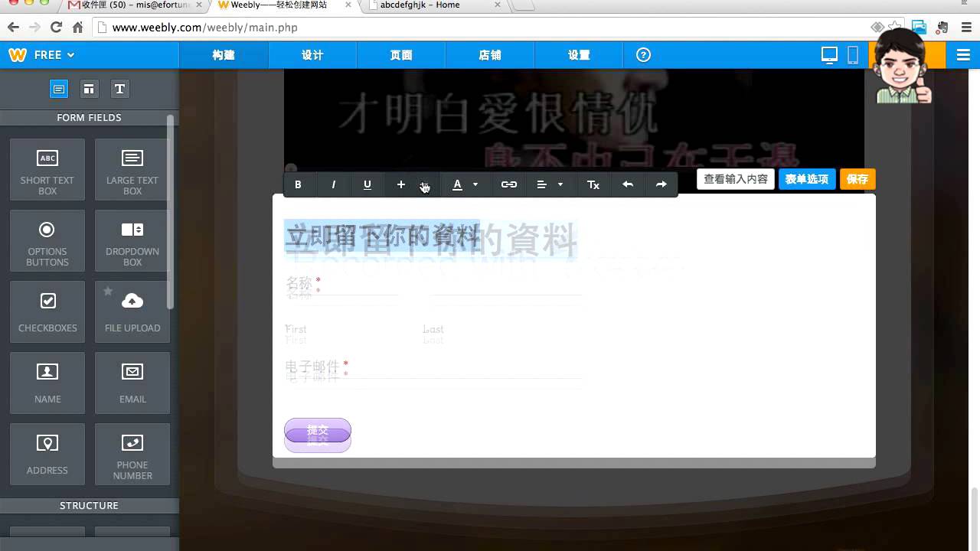Open the 页面 (Pages) tab
980x551 pixels.
[401, 55]
